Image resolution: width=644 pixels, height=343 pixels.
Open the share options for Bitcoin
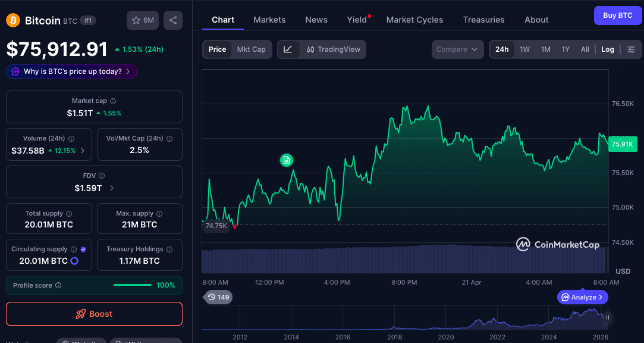(172, 20)
